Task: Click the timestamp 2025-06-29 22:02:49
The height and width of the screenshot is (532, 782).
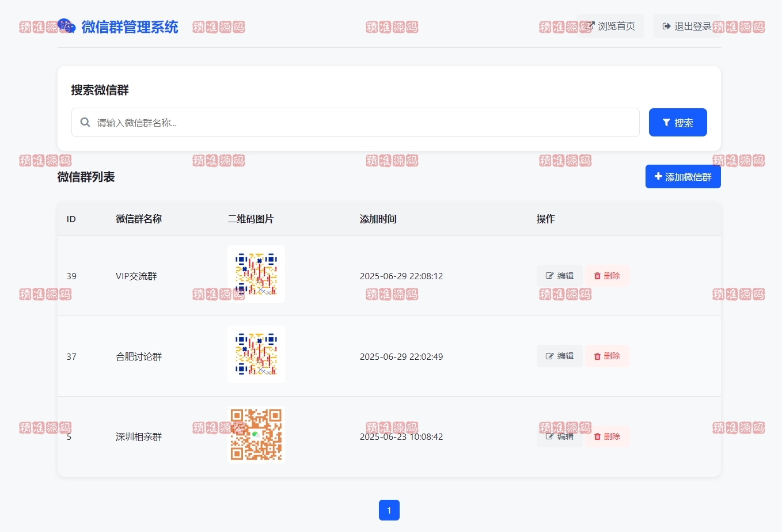Action: pyautogui.click(x=401, y=356)
